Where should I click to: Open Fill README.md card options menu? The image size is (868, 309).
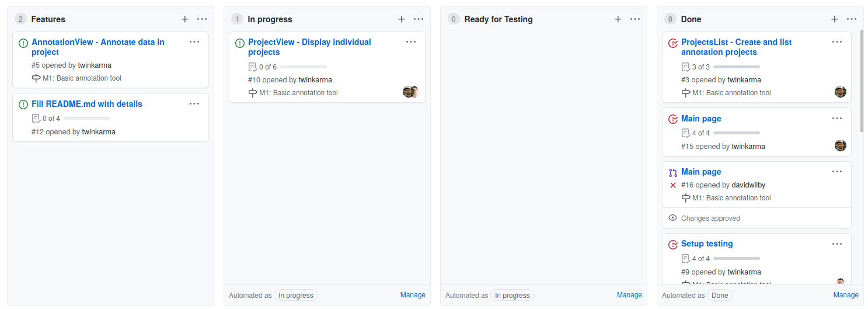tap(194, 104)
